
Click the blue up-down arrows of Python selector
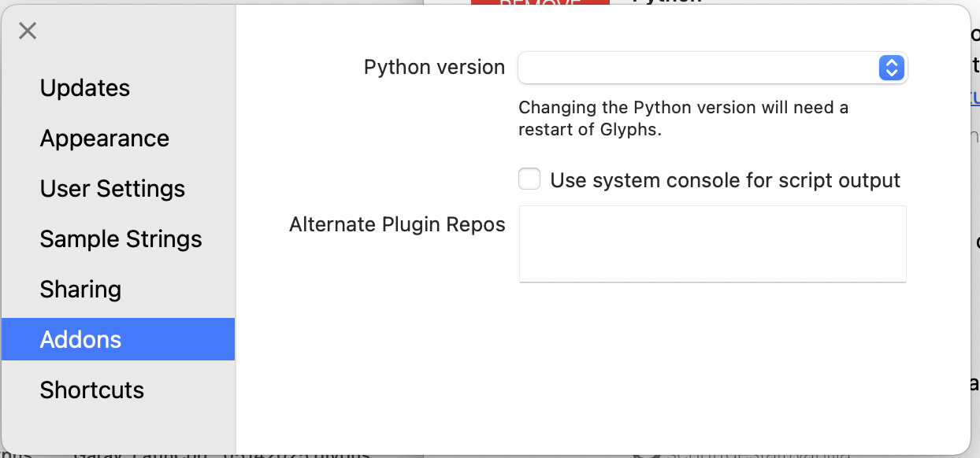click(x=890, y=68)
